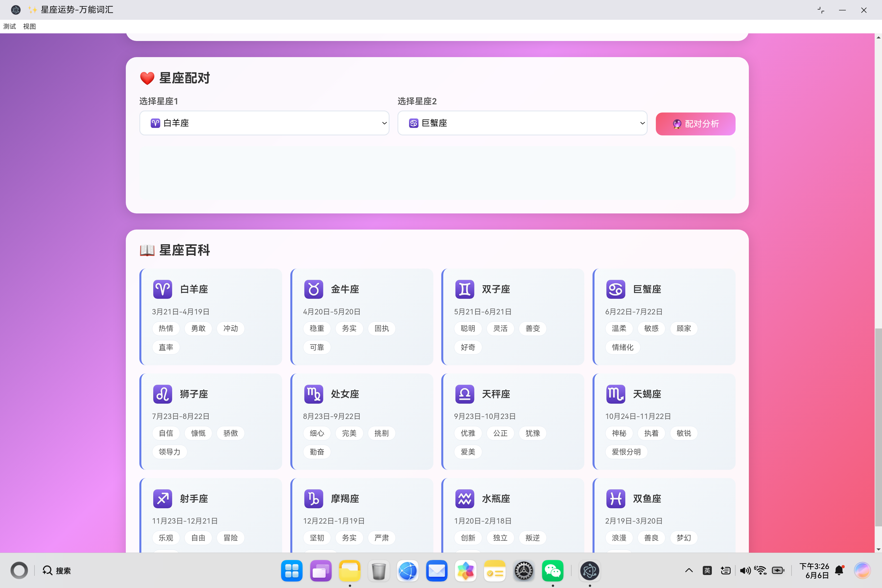882x588 pixels.
Task: Open the notification bell in system tray
Action: (x=839, y=570)
